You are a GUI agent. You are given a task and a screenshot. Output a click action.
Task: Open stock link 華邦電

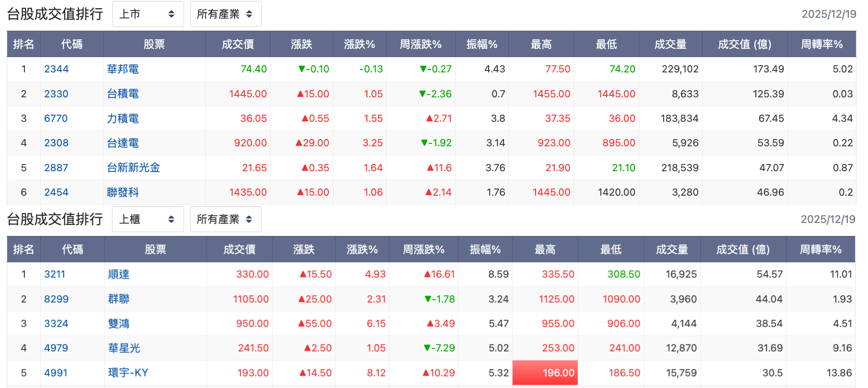(x=123, y=69)
